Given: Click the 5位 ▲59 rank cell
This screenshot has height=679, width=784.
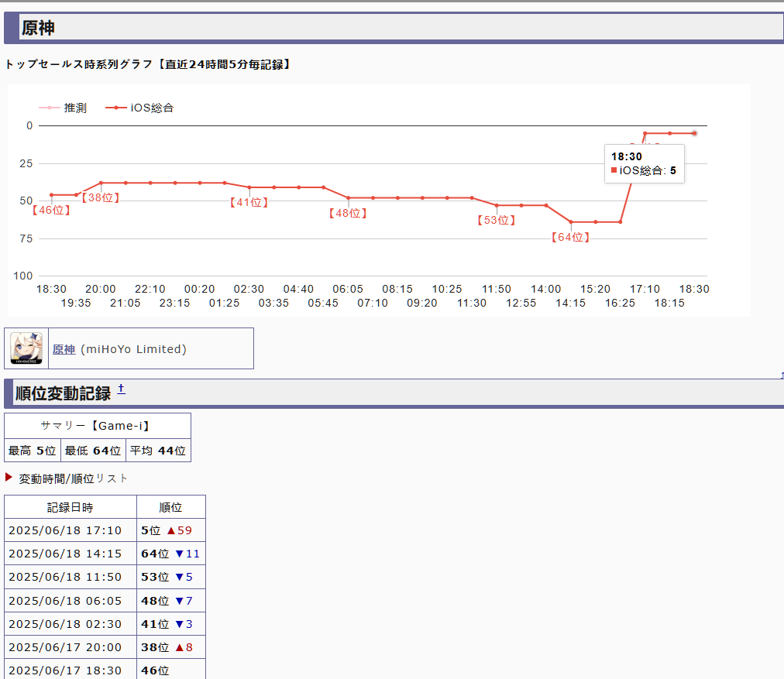Looking at the screenshot, I should click(171, 530).
